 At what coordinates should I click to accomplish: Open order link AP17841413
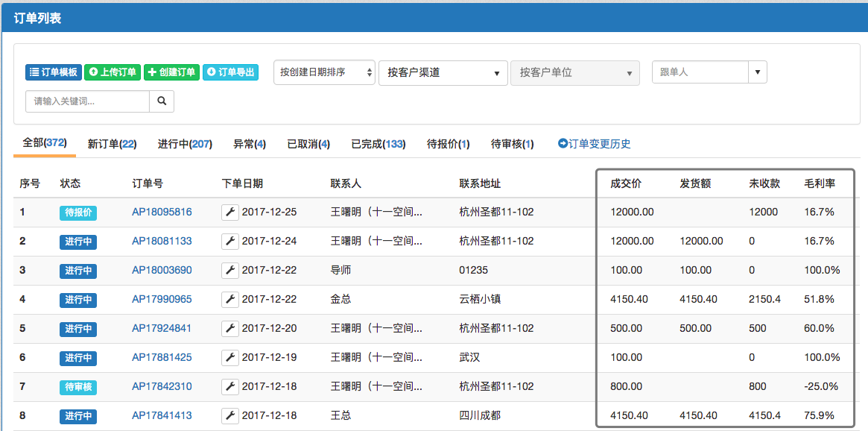[162, 415]
